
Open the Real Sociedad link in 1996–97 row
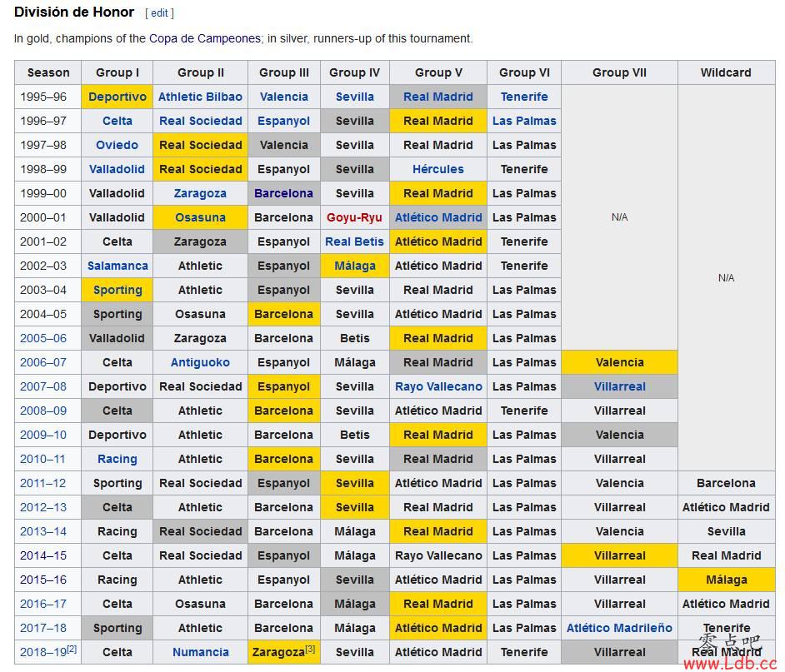pos(200,121)
